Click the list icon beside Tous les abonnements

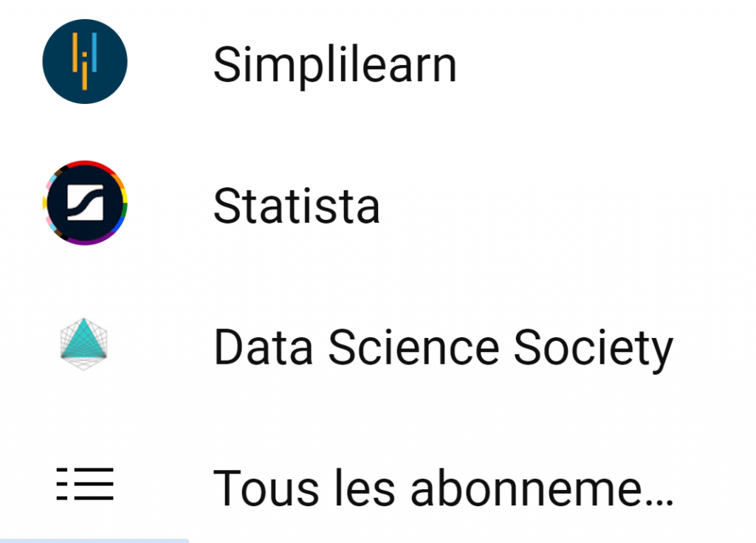click(85, 485)
